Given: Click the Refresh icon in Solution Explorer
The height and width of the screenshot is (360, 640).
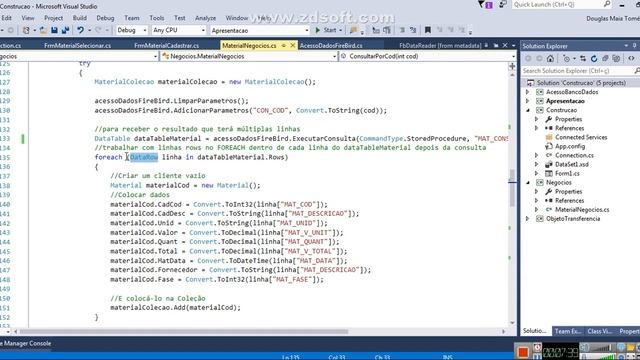Looking at the screenshot, I should click(594, 59).
